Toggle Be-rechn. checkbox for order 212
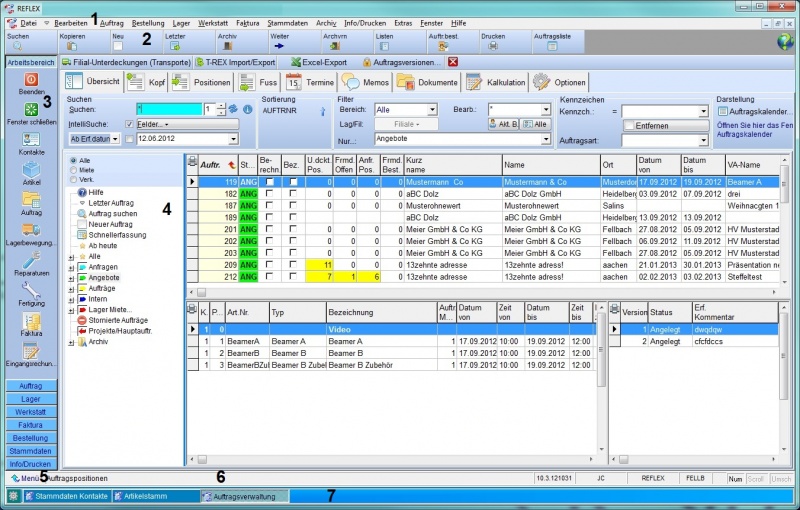800x510 pixels. [269, 276]
